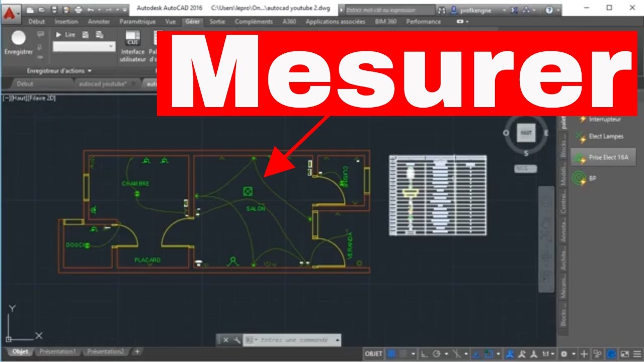Open the Vue ribbon tab
This screenshot has width=644, height=362.
click(170, 22)
